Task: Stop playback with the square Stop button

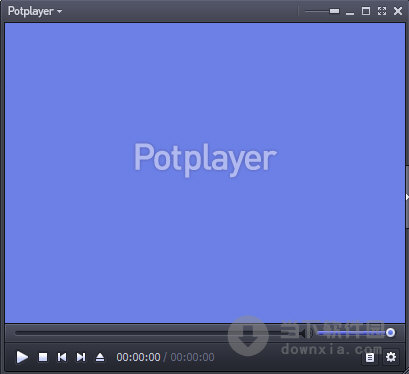Action: (x=43, y=357)
